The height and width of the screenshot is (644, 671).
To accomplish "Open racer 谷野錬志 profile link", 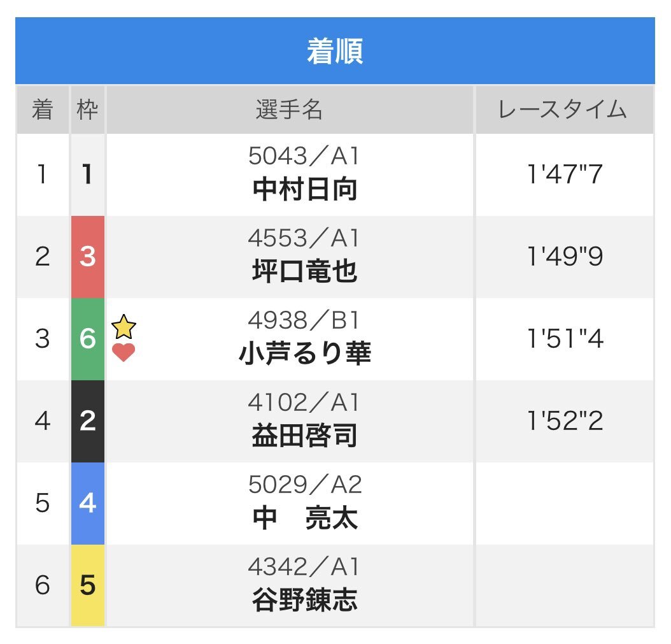I will (305, 600).
